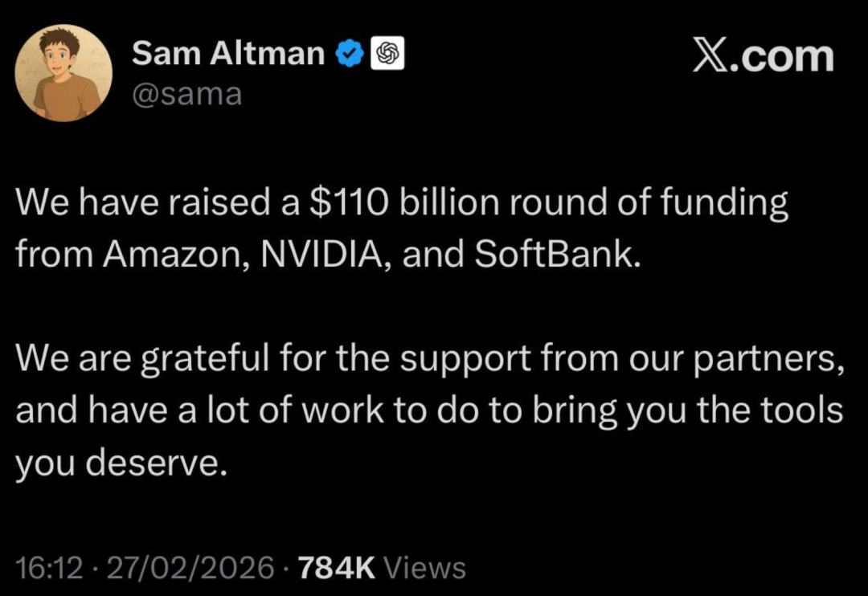Click the blue verified checkmark badge
The width and height of the screenshot is (868, 596).
tap(348, 54)
